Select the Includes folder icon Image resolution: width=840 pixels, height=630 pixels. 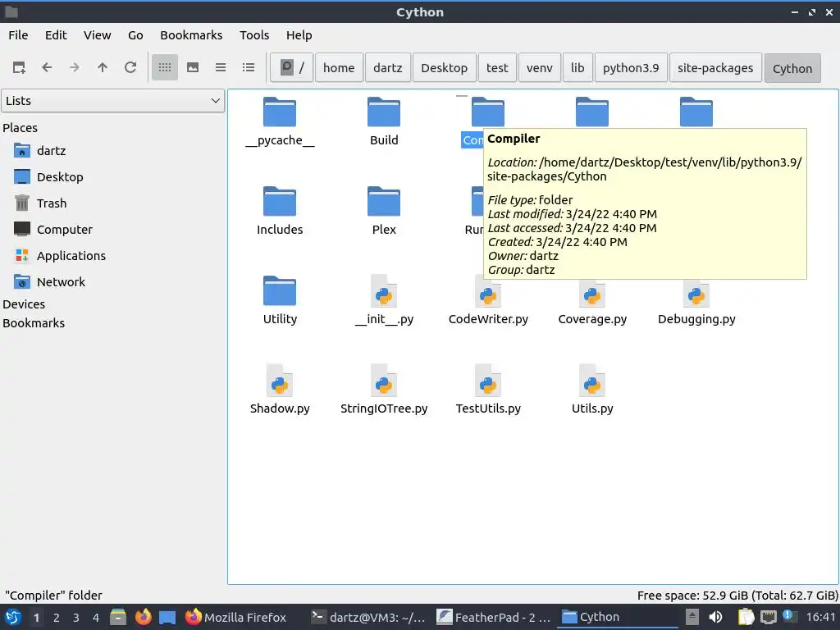(x=280, y=201)
